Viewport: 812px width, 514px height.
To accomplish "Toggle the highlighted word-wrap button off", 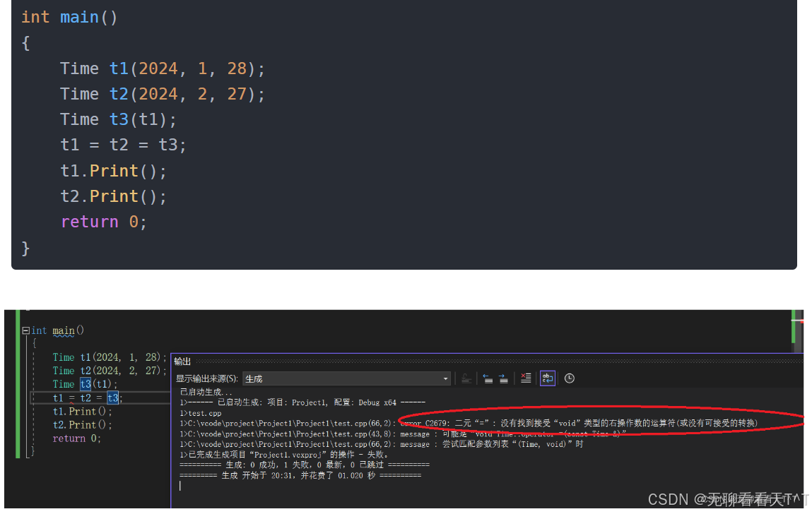I will (x=547, y=378).
